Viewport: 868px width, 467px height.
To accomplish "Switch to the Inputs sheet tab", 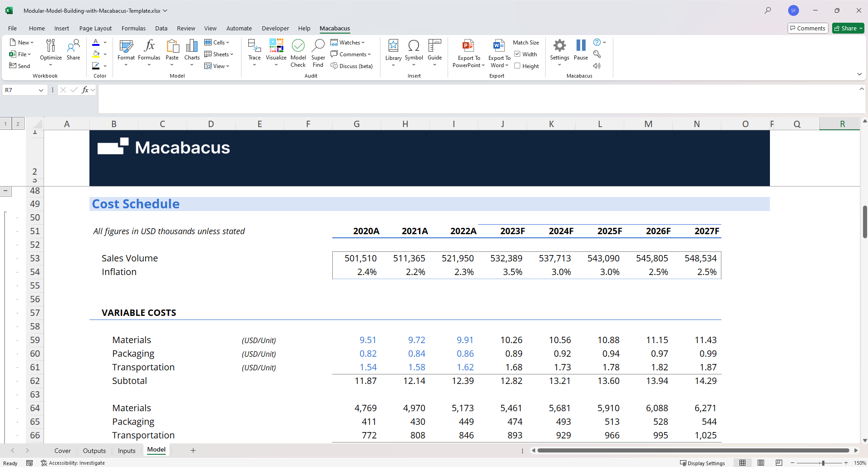I will pos(127,451).
